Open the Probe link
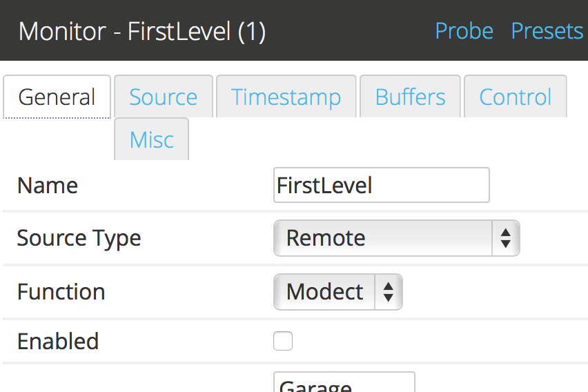This screenshot has height=392, width=588. [x=464, y=31]
